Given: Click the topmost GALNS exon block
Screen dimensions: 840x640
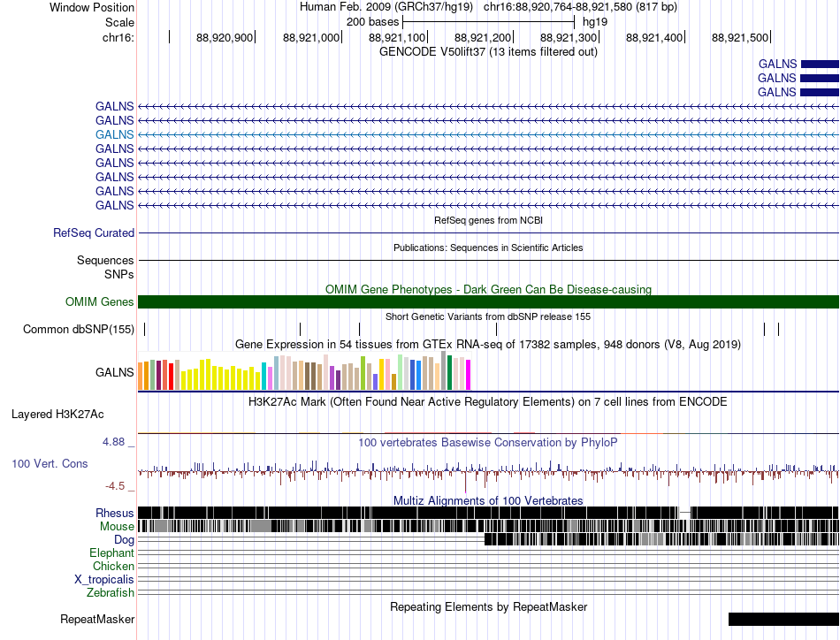Looking at the screenshot, I should [820, 65].
